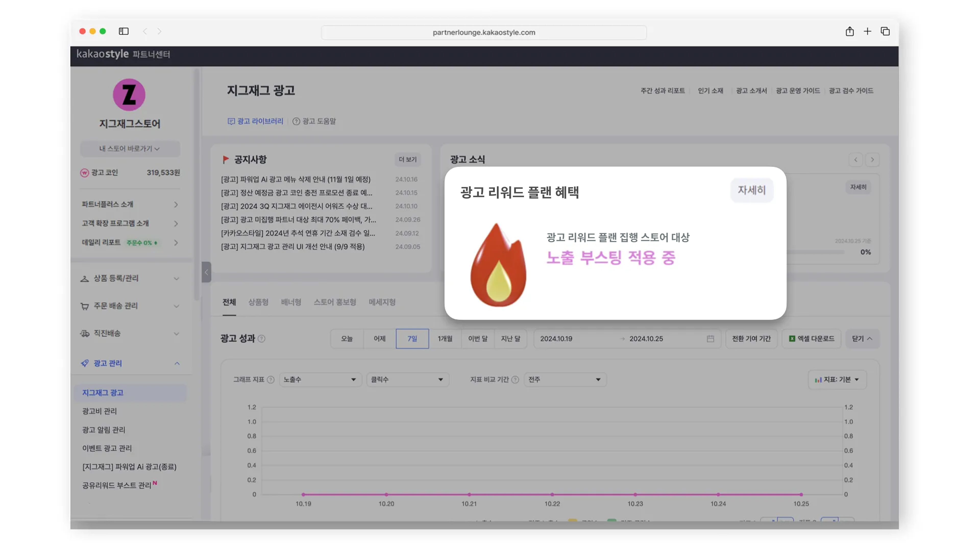
Task: Select the 1개월 period option
Action: click(445, 339)
